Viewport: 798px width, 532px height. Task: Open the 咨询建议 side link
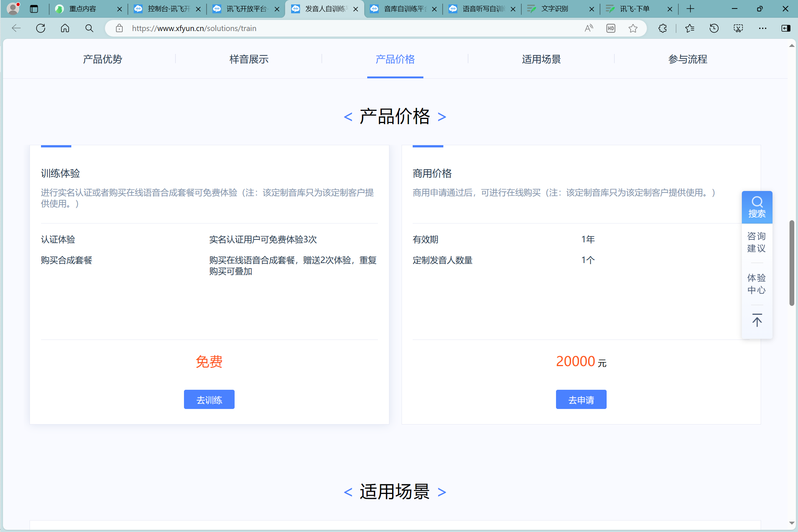(757, 242)
